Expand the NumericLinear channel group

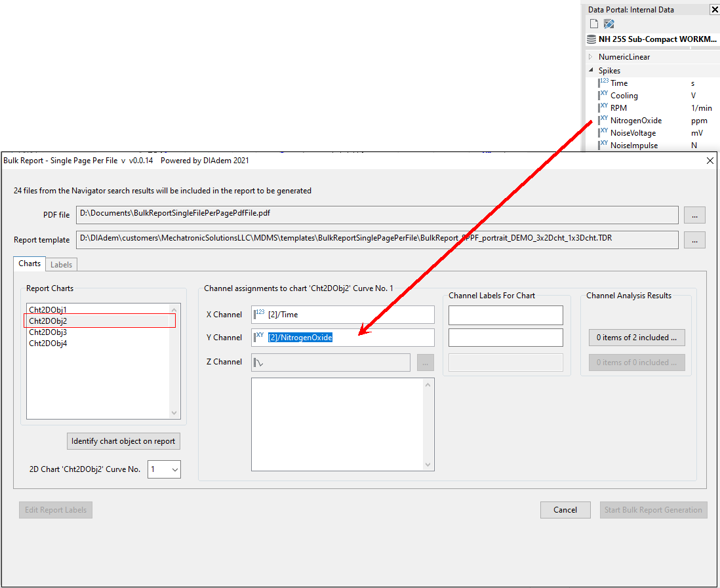coord(590,57)
